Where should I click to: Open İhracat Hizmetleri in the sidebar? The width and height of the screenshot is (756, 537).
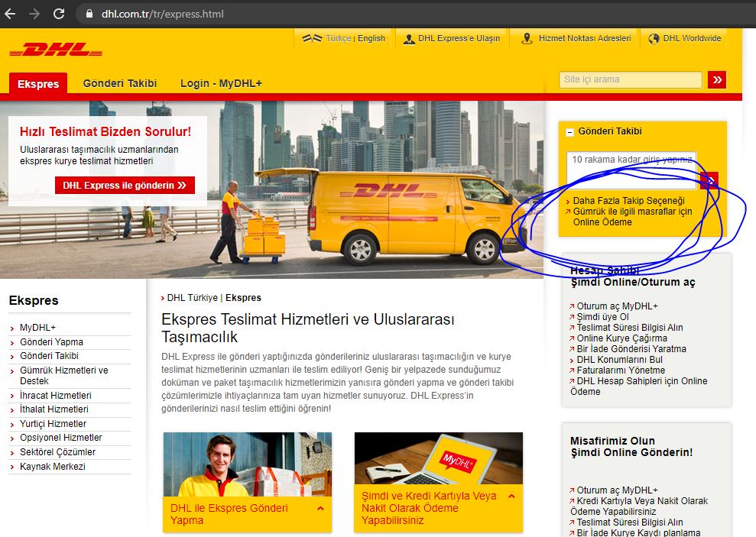pyautogui.click(x=56, y=396)
